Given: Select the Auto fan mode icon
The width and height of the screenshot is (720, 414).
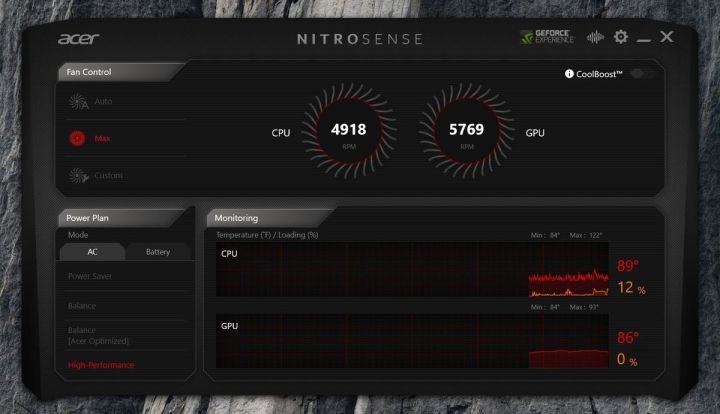Looking at the screenshot, I should pyautogui.click(x=78, y=101).
